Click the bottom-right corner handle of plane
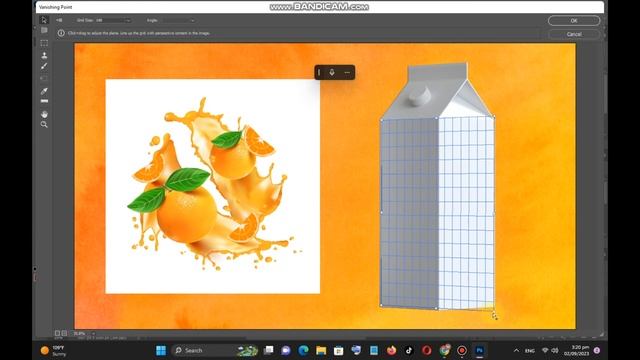640x360 pixels. pyautogui.click(x=493, y=310)
